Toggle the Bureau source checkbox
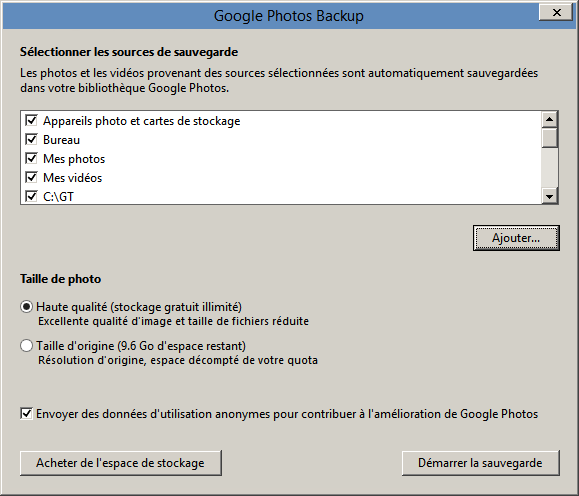Image resolution: width=579 pixels, height=496 pixels. point(31,139)
